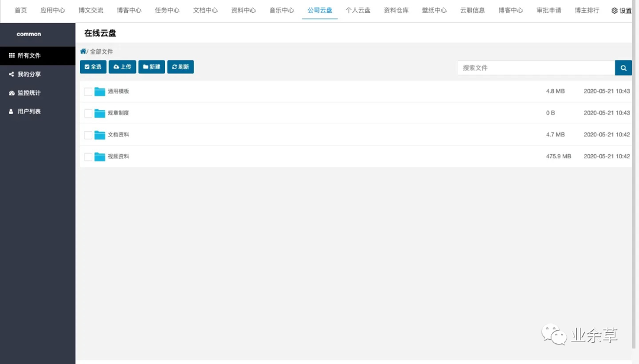Click the 刷新 refresh button
This screenshot has height=364, width=639.
pos(180,67)
